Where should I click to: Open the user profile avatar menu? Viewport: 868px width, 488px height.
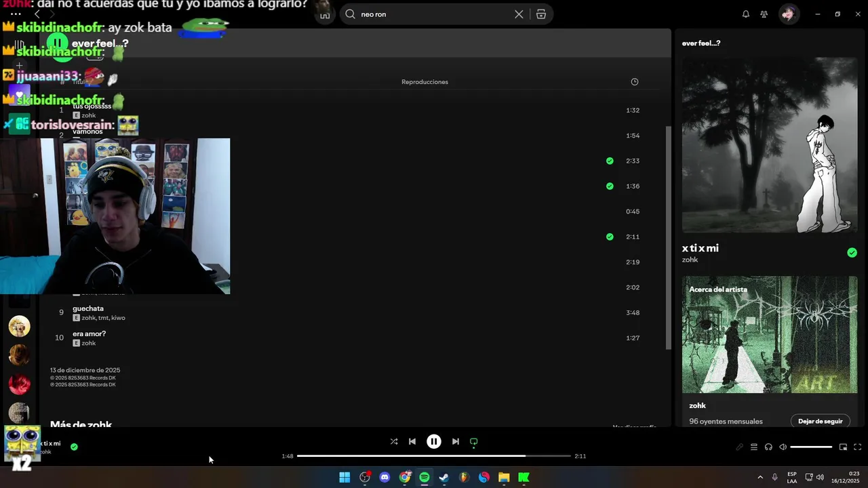coord(789,14)
